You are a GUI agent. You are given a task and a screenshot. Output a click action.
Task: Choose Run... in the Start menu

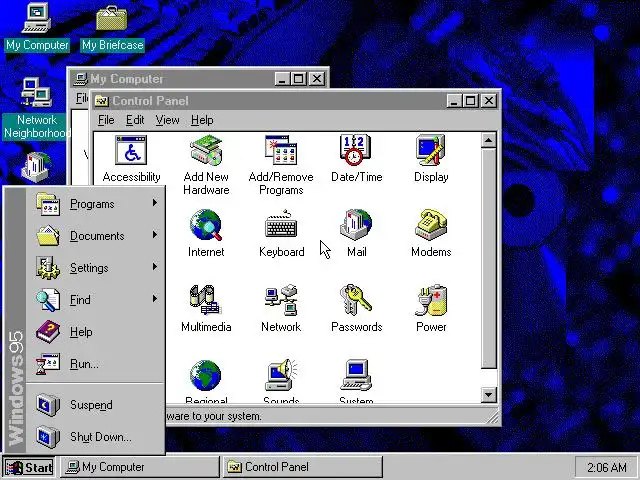click(96, 364)
